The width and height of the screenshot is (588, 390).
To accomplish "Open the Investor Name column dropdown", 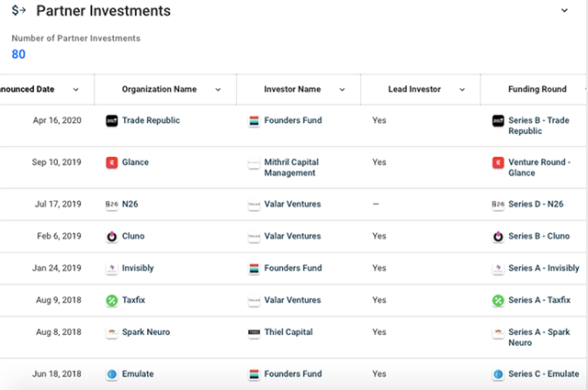I will click(x=342, y=90).
